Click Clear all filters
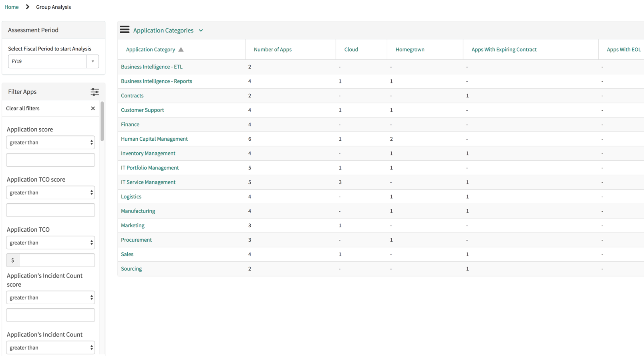Viewport: 644px width, 356px height. [23, 109]
